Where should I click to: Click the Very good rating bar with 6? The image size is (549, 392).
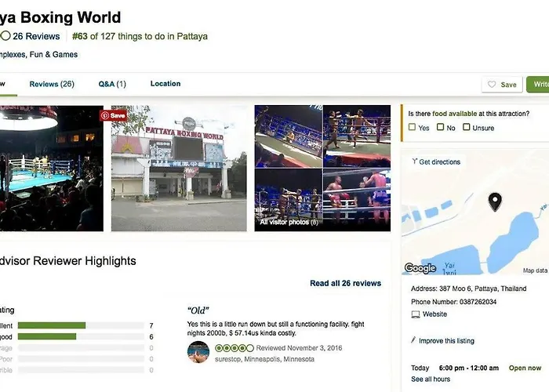81,336
